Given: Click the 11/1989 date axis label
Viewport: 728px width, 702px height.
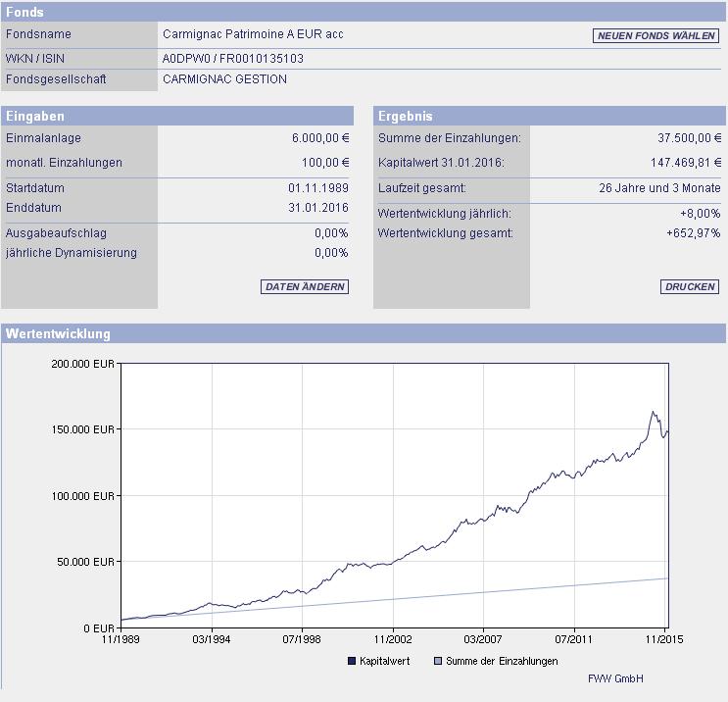Looking at the screenshot, I should [x=121, y=639].
